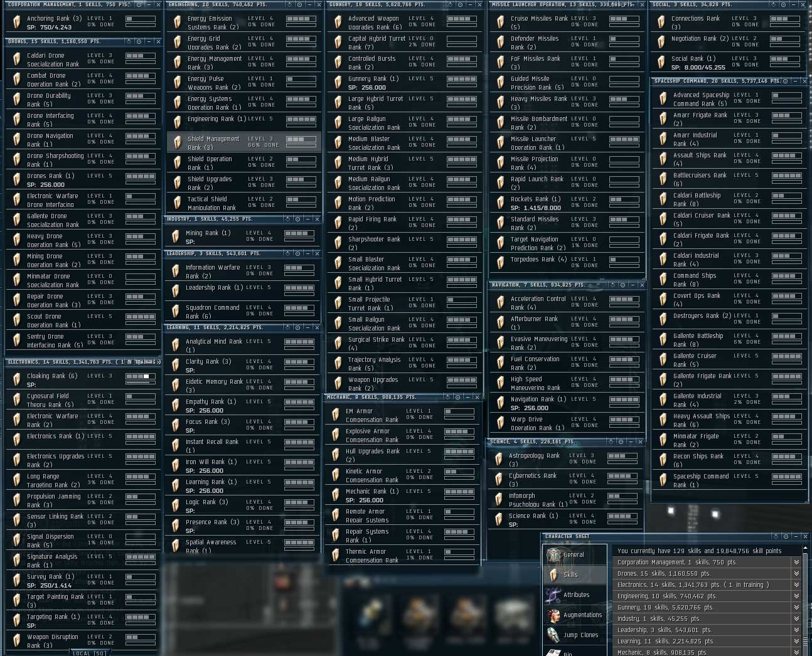Toggle the pin circle on the Character Sheet window

tap(787, 536)
